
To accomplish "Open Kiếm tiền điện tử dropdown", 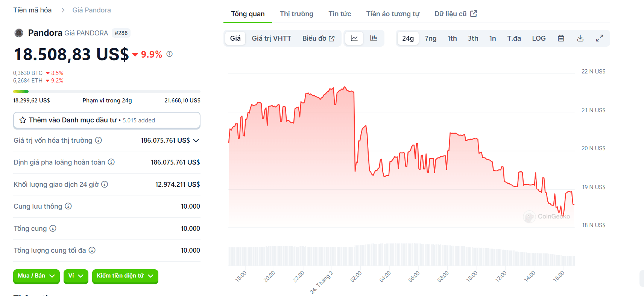I will tap(125, 276).
